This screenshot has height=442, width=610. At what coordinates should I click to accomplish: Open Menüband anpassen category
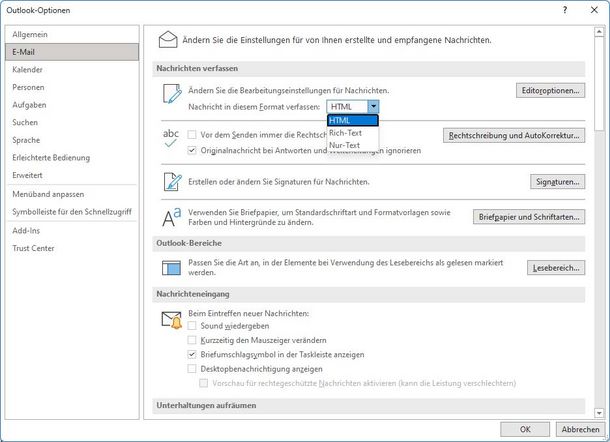(x=72, y=194)
